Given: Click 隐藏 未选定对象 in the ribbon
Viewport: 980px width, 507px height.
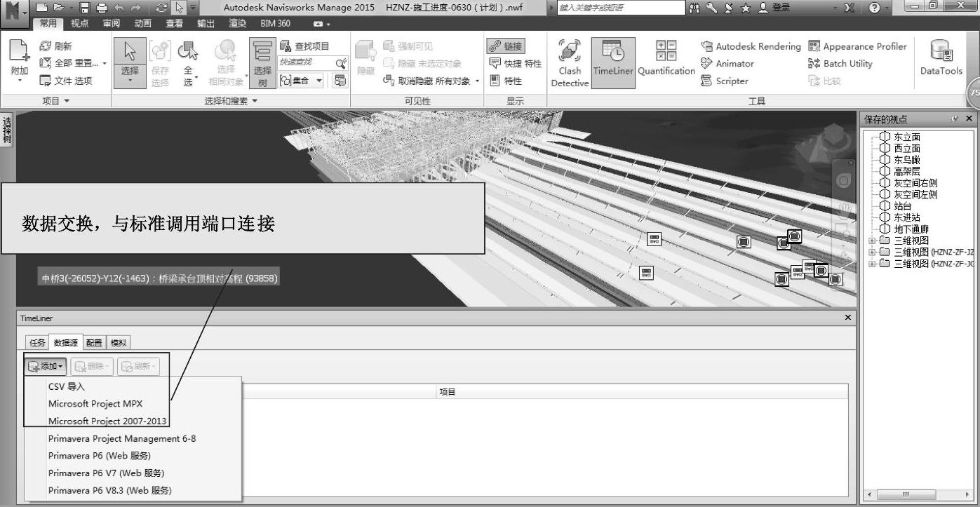Looking at the screenshot, I should pos(422,63).
